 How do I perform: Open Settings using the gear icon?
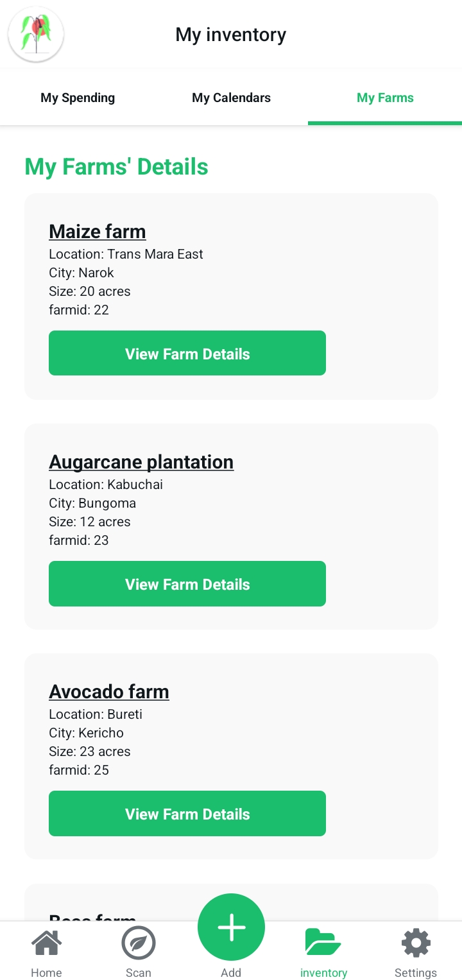pyautogui.click(x=416, y=944)
